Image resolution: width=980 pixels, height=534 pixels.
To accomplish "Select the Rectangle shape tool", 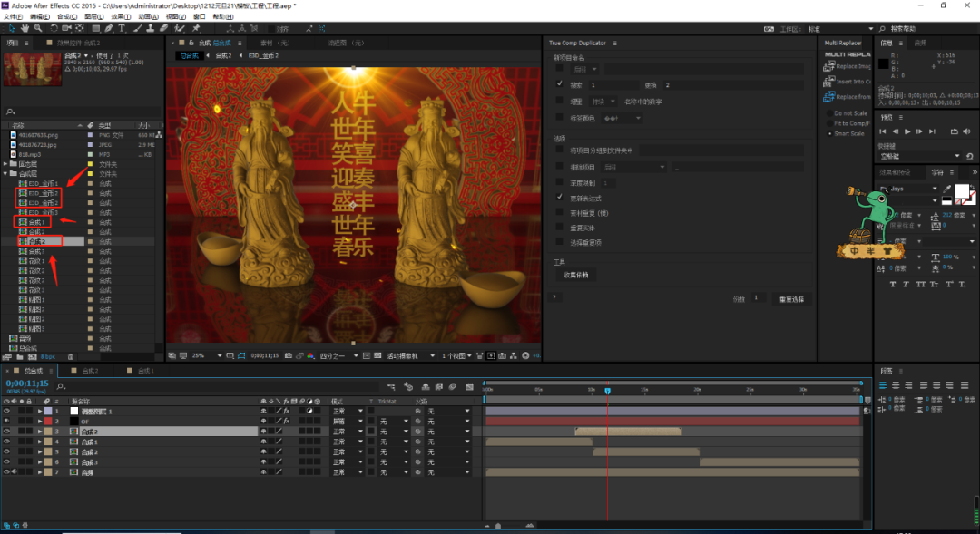I will click(95, 29).
